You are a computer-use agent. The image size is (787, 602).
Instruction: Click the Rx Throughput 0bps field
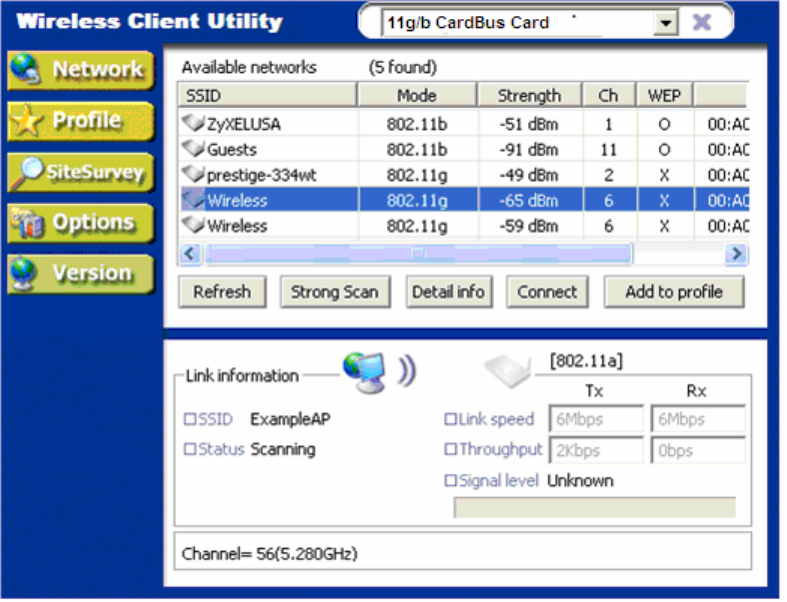click(x=698, y=450)
